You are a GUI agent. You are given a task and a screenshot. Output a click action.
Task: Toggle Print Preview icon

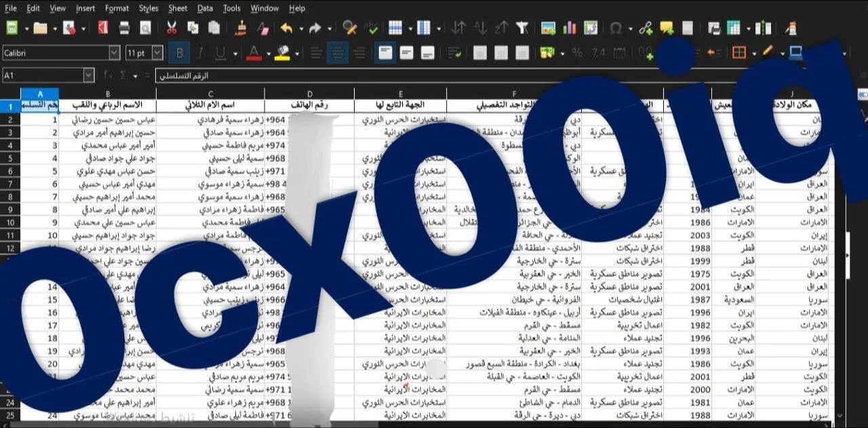pyautogui.click(x=145, y=28)
